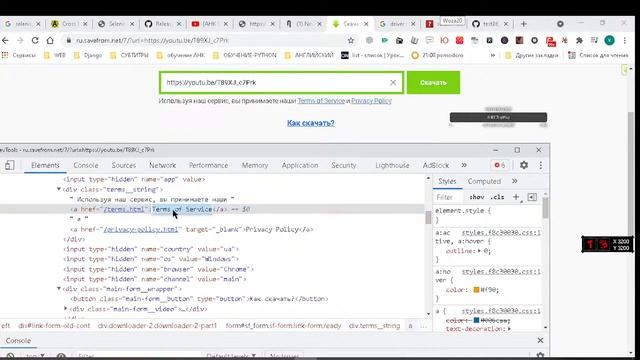Open the ОБУЧЕНИЕ-PYTHON bookmarks folder

point(245,55)
